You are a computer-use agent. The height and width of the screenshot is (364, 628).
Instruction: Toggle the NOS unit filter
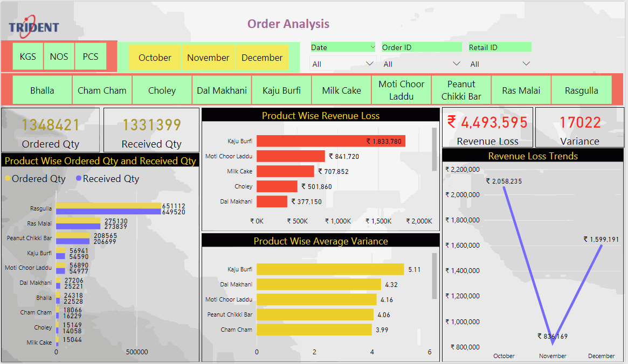point(59,57)
